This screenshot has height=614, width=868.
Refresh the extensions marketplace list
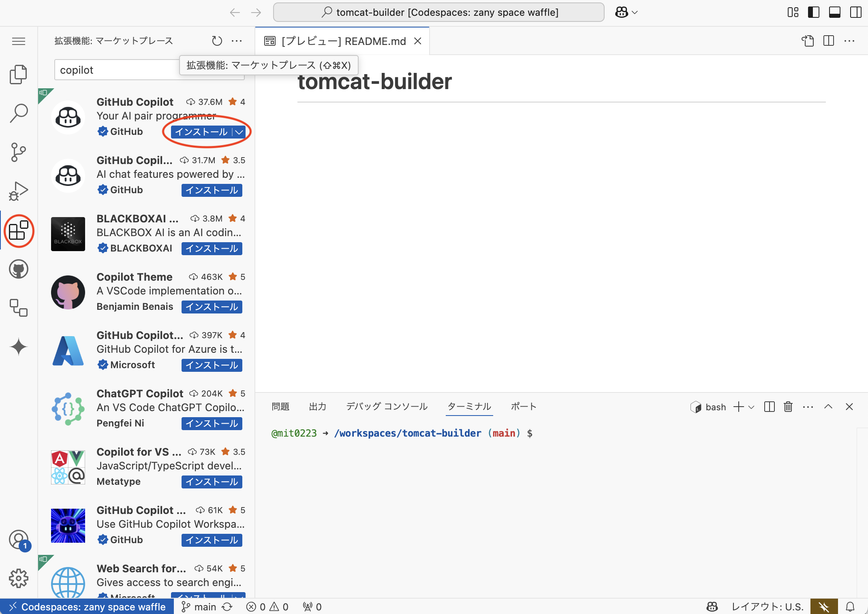click(x=217, y=41)
